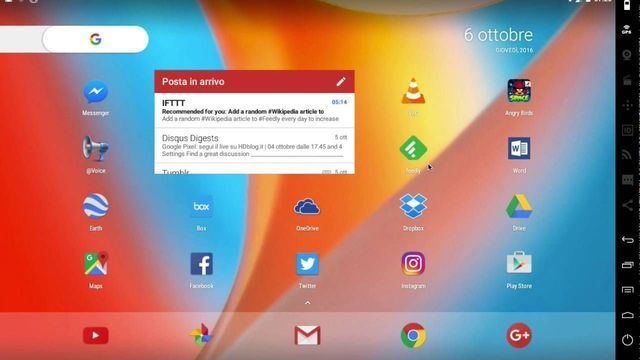Click emulator back arrow button
Image resolution: width=640 pixels, height=360 pixels.
[x=627, y=240]
